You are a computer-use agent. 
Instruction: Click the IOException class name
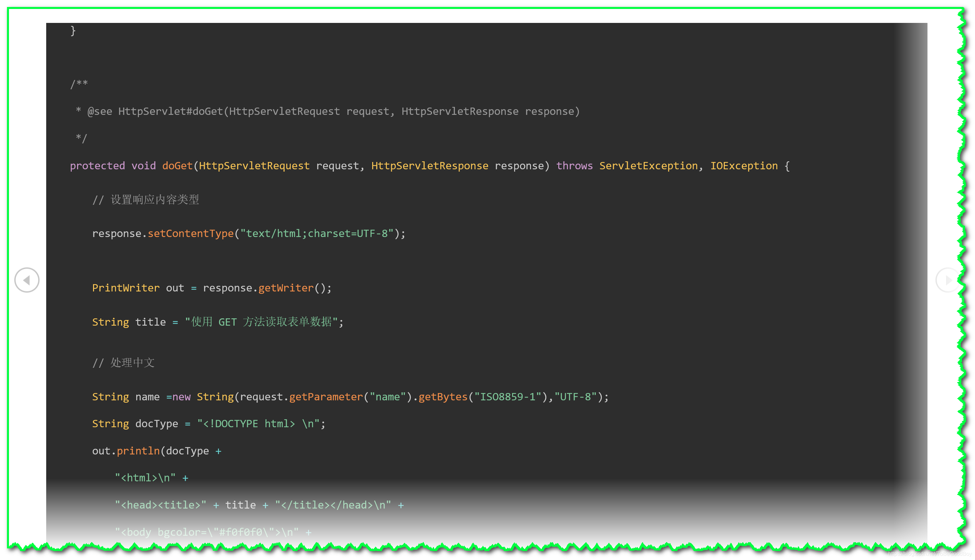[x=744, y=166]
